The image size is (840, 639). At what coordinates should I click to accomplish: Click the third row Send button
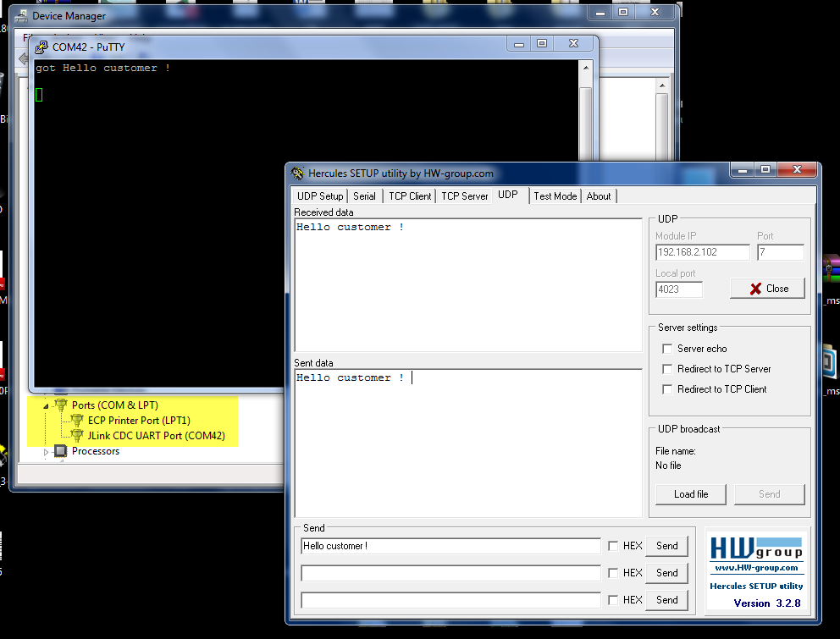pyautogui.click(x=667, y=600)
